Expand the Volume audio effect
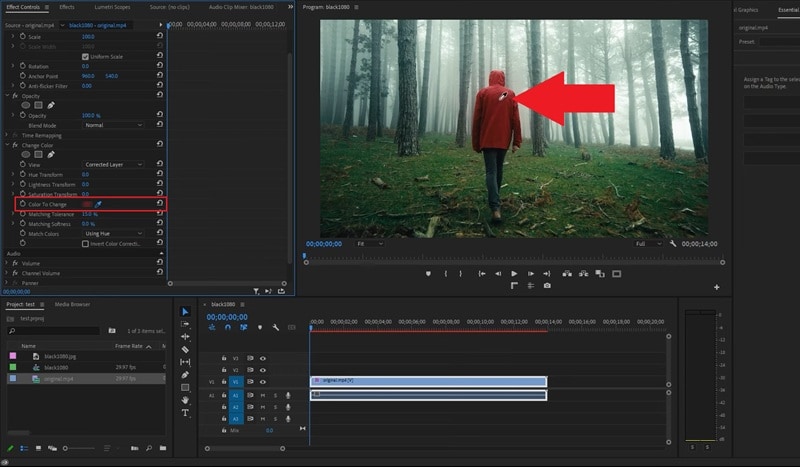Viewport: 800px width, 467px height. (7, 263)
